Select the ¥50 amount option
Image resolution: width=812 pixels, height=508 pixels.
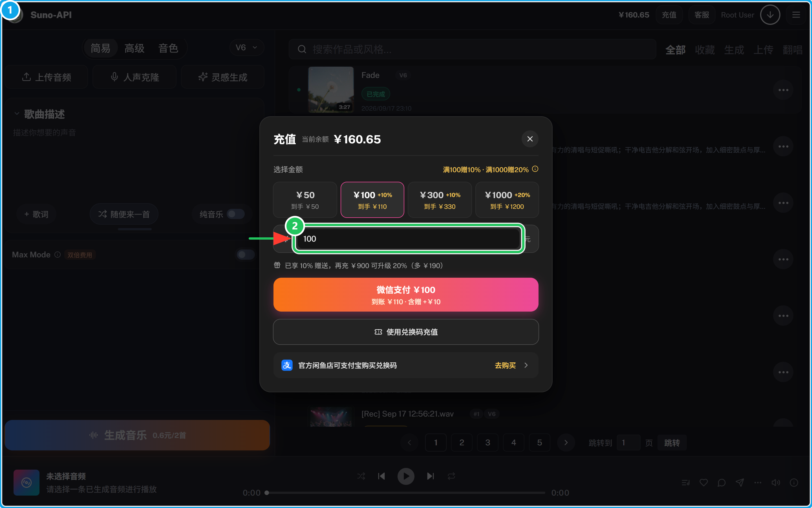point(305,200)
